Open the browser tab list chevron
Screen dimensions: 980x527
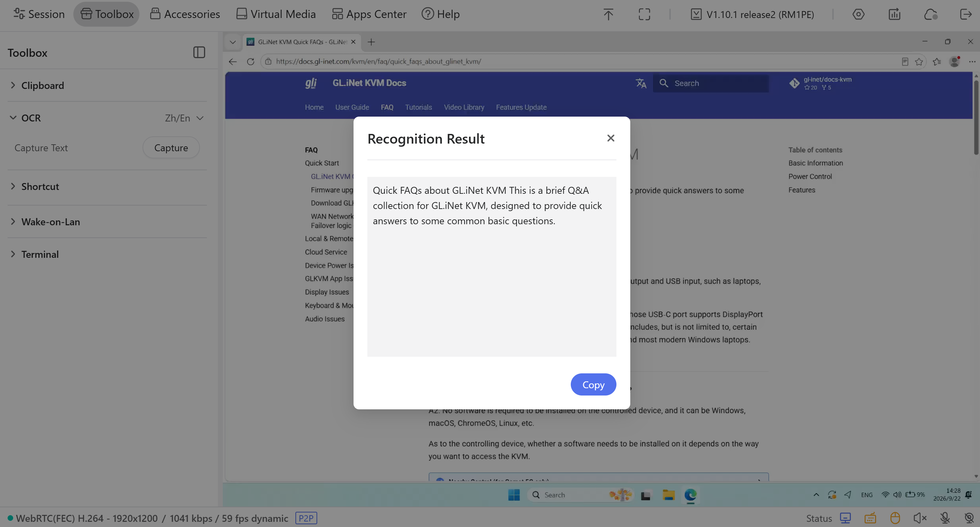pyautogui.click(x=233, y=42)
